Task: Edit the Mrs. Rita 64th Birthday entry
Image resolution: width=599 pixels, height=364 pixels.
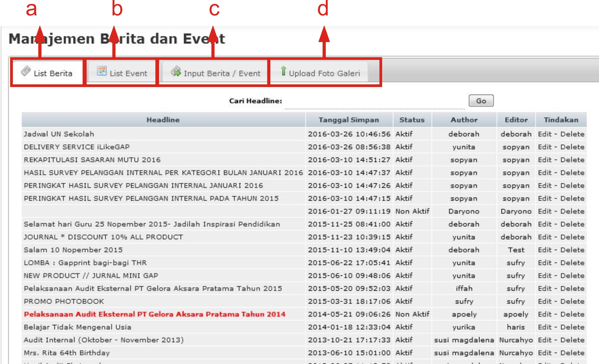Action: [545, 353]
